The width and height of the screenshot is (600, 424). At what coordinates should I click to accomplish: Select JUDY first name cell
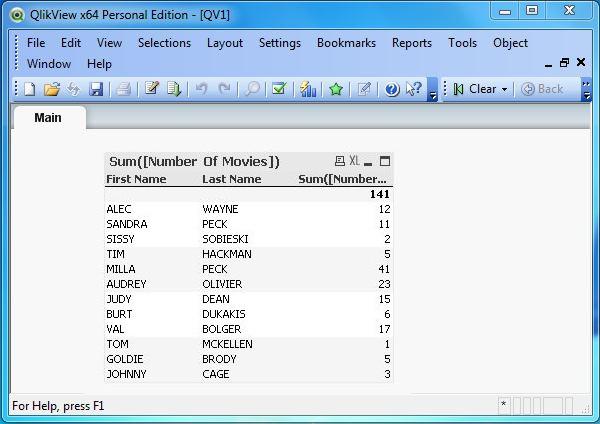(119, 299)
